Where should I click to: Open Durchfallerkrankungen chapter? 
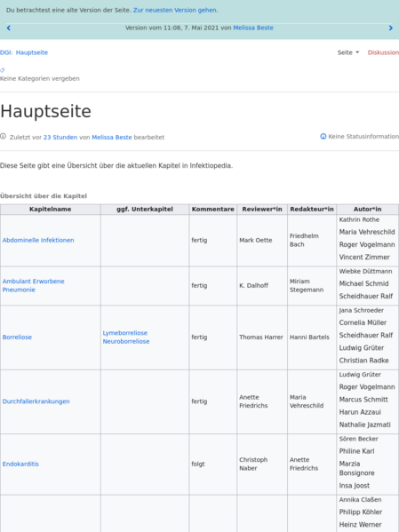[x=36, y=401]
